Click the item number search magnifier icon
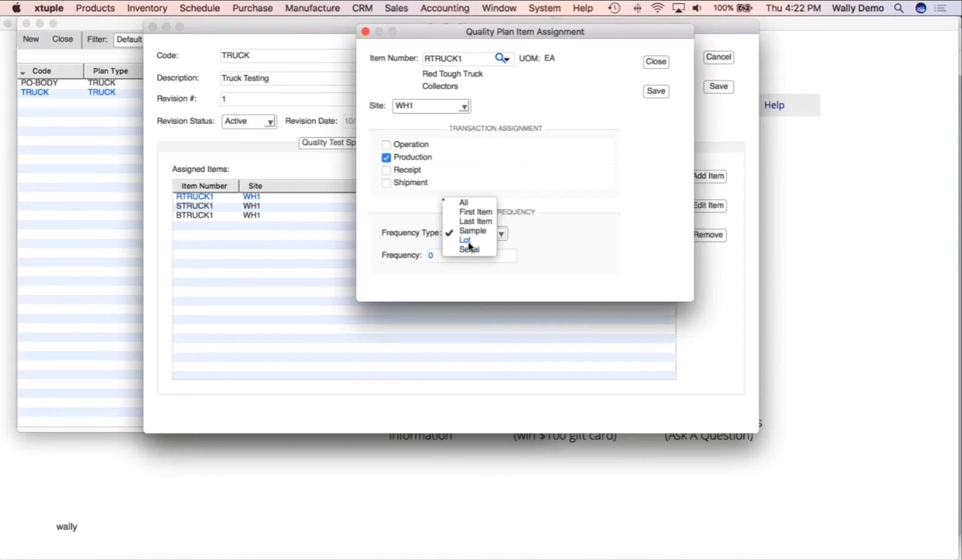 point(500,59)
